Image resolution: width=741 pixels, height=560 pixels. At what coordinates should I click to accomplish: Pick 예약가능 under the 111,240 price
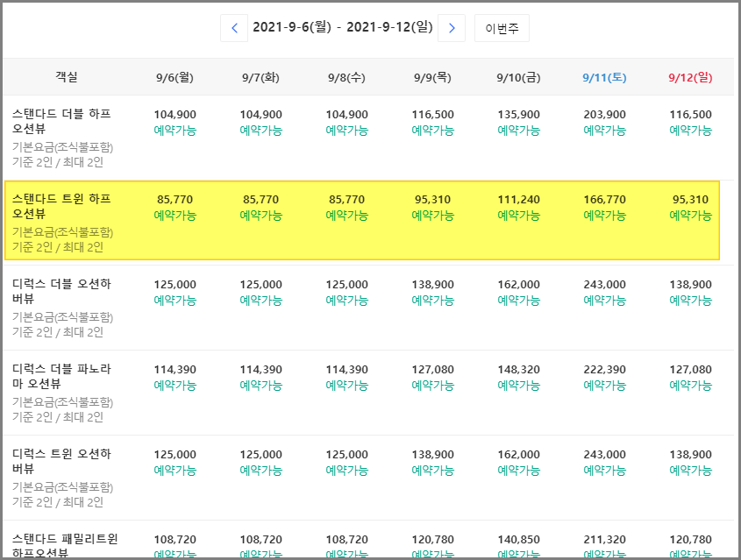518,216
